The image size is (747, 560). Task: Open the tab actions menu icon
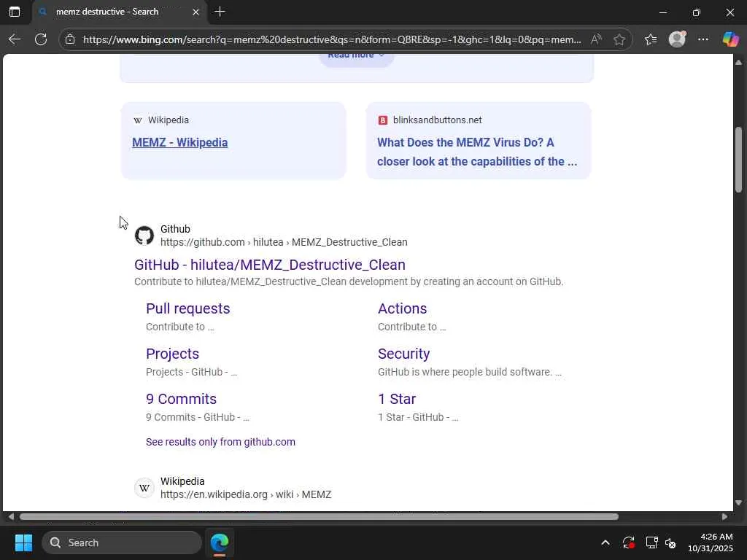click(x=15, y=12)
